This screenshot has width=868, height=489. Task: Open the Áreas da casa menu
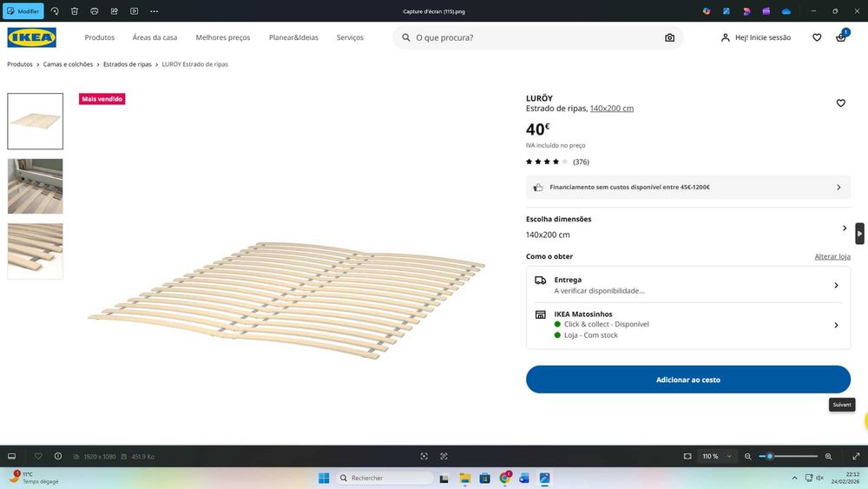(x=155, y=37)
